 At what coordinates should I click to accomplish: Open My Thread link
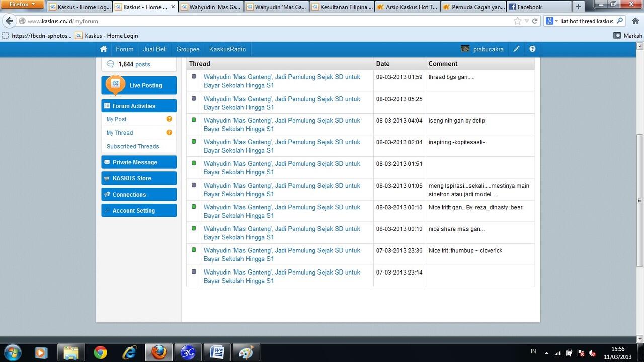click(x=120, y=133)
